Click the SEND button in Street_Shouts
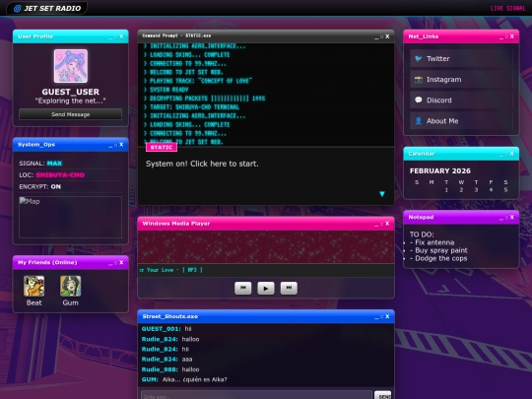532x399 pixels. click(383, 396)
